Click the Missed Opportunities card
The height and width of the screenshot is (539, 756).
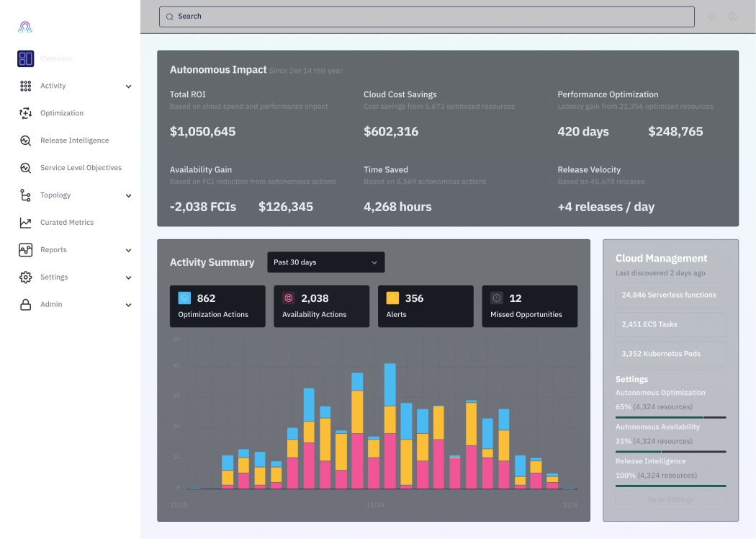coord(530,306)
